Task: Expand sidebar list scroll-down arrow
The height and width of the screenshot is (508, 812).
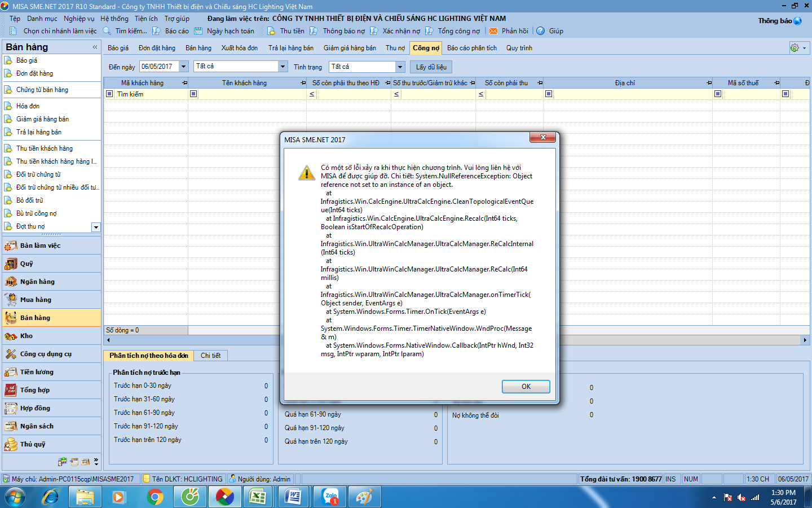Action: tap(96, 227)
